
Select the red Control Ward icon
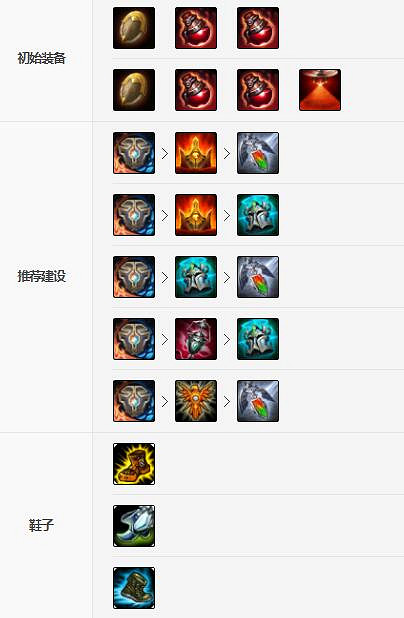coord(320,90)
